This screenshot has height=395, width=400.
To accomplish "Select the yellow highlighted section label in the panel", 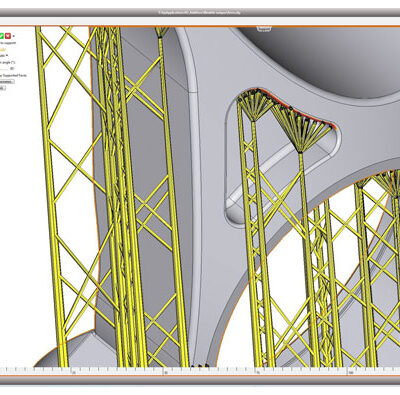I will click(3, 49).
